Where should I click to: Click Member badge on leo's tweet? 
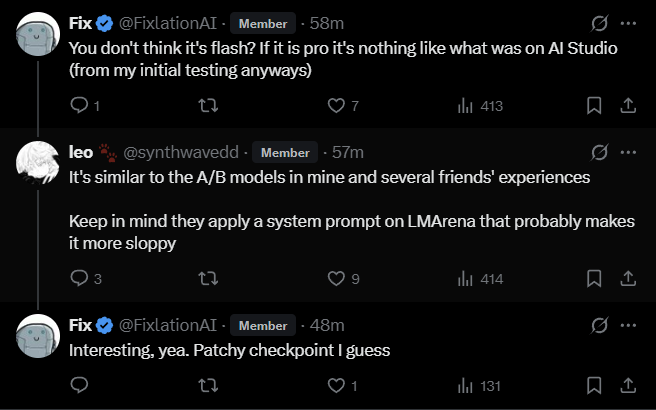click(285, 153)
